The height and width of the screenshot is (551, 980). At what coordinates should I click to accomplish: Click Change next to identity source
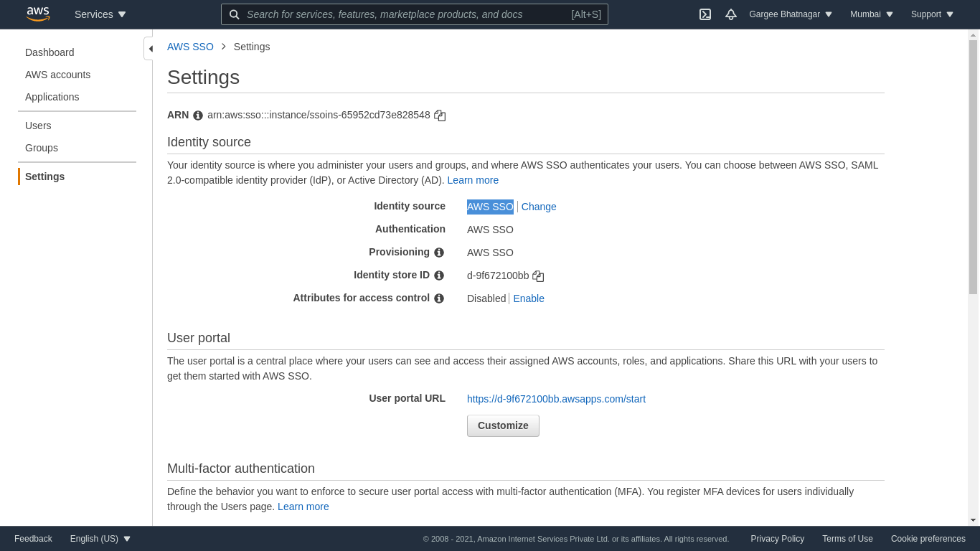[539, 207]
